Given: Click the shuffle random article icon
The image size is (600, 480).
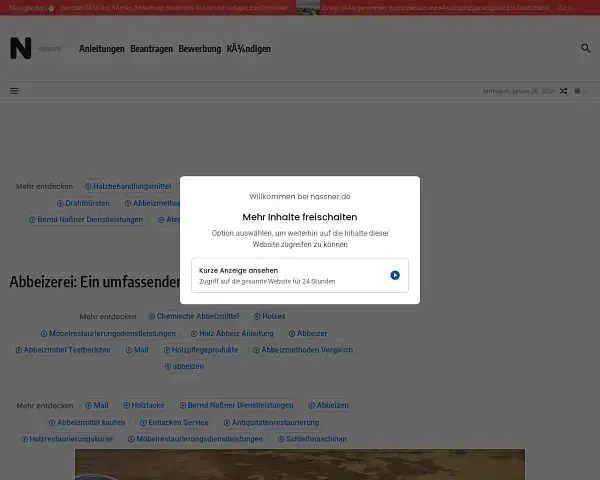Looking at the screenshot, I should pos(563,91).
